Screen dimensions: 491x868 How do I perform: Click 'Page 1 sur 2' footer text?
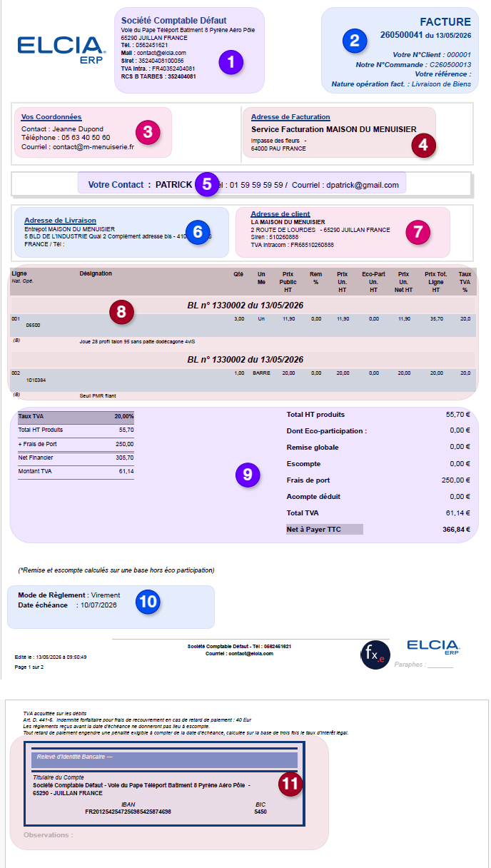point(29,667)
